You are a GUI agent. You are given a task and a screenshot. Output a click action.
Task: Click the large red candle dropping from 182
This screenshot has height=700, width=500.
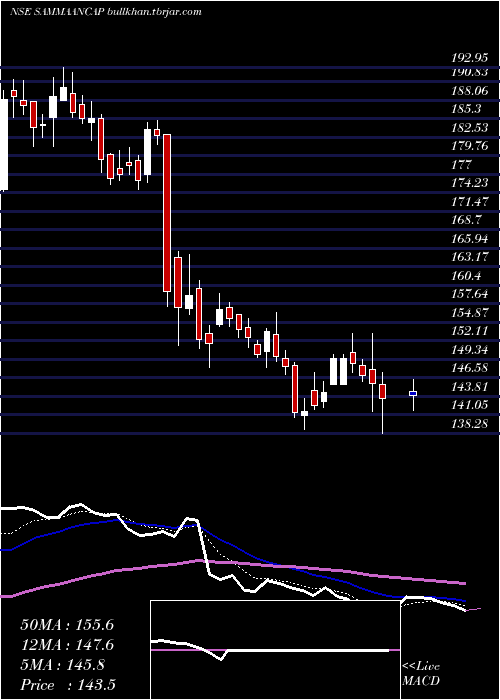(x=167, y=213)
